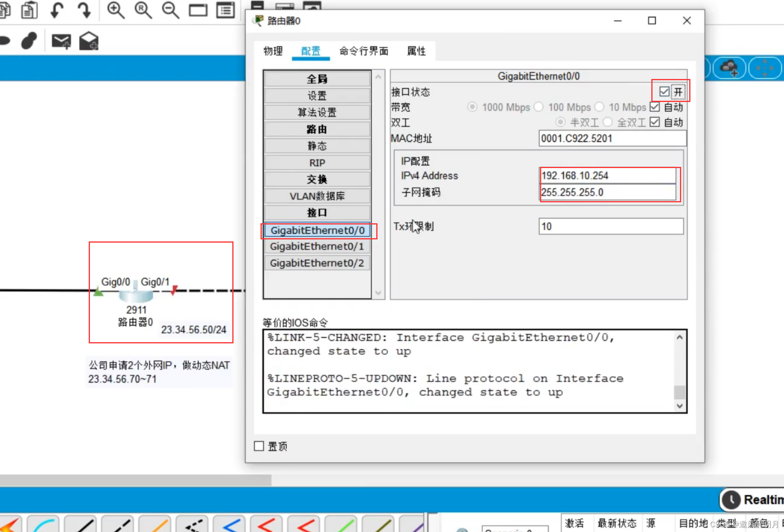Click the 最新状态 column header
The height and width of the screenshot is (532, 784).
[x=617, y=523]
